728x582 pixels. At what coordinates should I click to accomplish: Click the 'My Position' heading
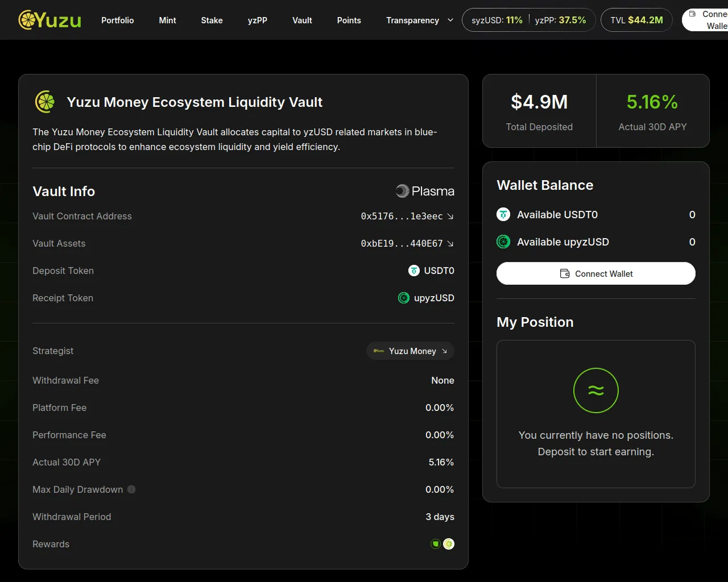click(535, 322)
